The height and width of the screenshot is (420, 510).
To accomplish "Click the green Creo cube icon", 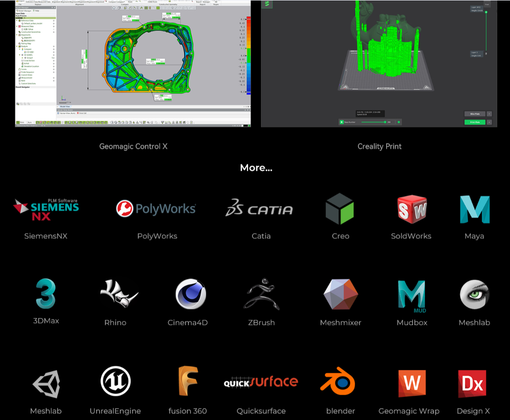I will pyautogui.click(x=340, y=209).
